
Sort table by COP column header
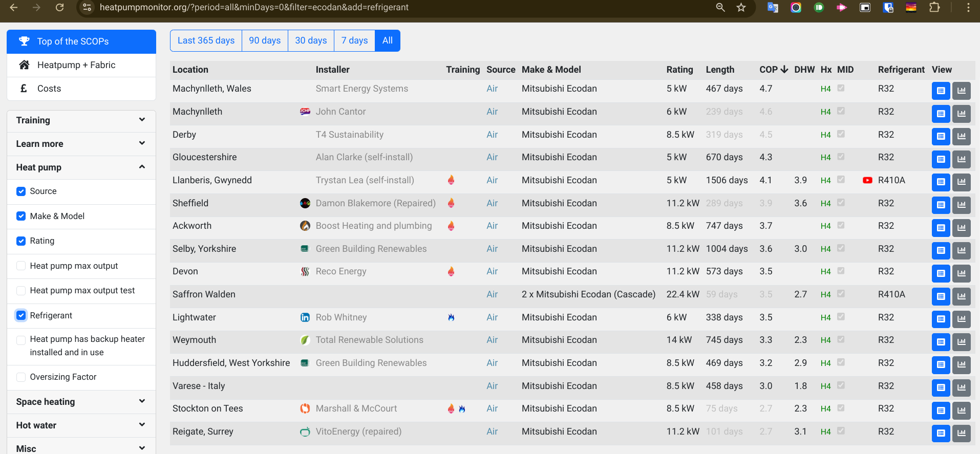774,70
